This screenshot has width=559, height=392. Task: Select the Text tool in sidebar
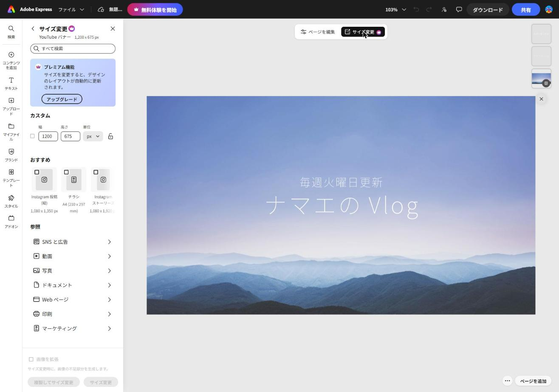(11, 84)
